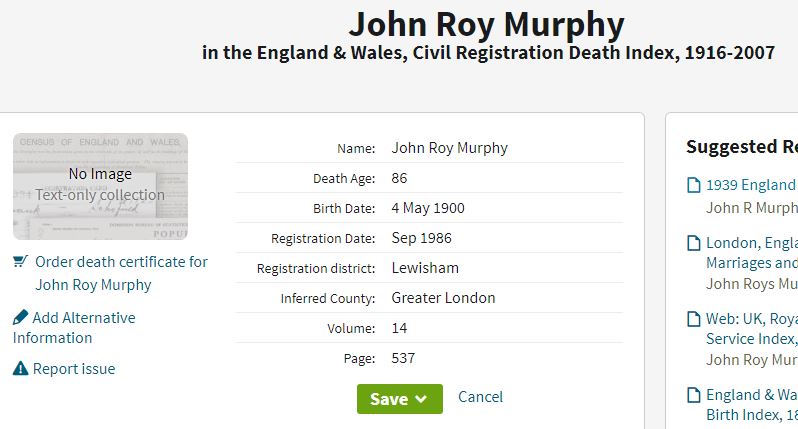Screen dimensions: 798x429
Task: Open Web: UK Royal Service Index record
Action: pyautogui.click(x=751, y=329)
